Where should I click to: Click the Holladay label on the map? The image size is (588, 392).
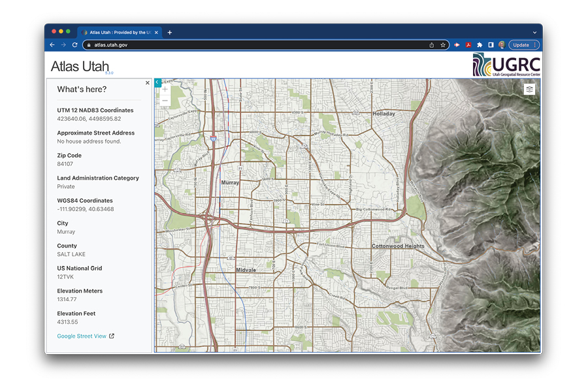(x=384, y=114)
